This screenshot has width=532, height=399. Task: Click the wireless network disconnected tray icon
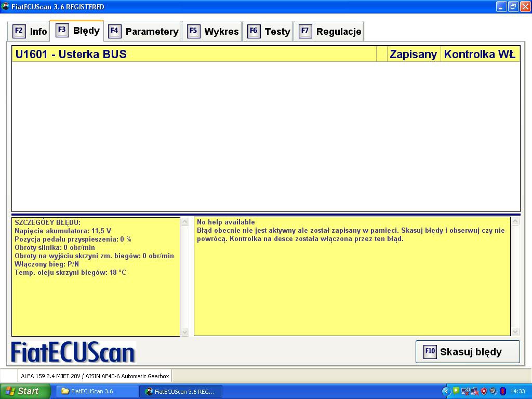click(x=465, y=392)
